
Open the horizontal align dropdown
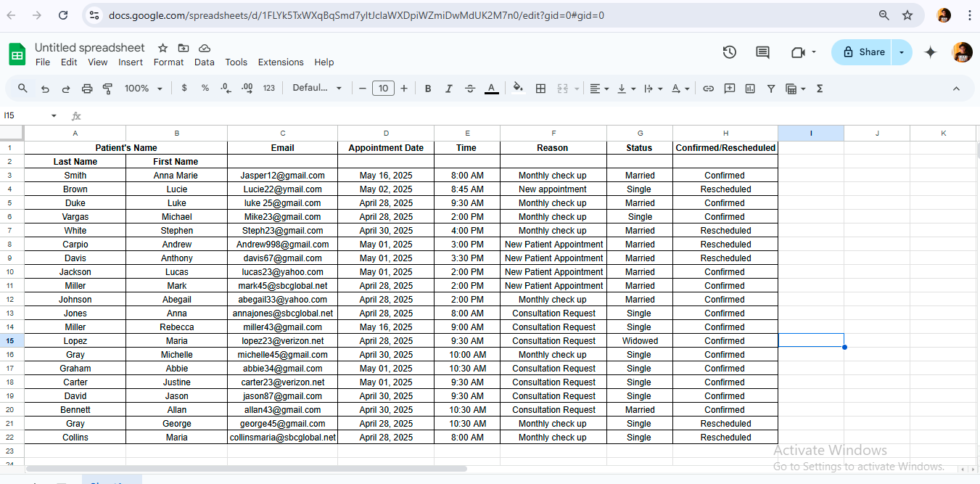[598, 89]
